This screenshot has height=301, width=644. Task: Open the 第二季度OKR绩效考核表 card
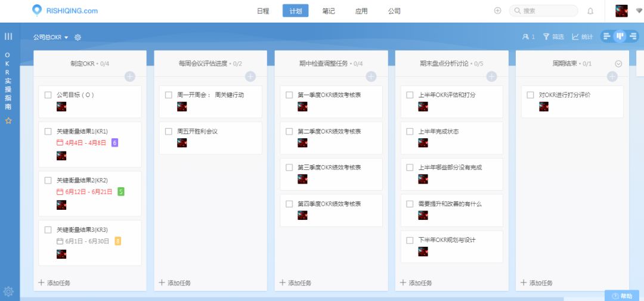click(x=331, y=138)
